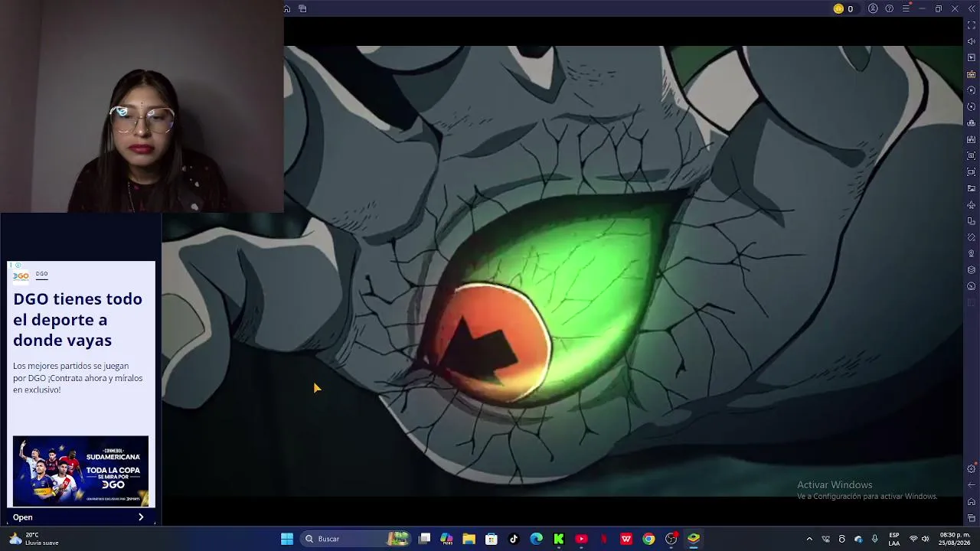Open the weather widget Lluvia suave
Viewport: 980px width, 551px height.
(34, 539)
